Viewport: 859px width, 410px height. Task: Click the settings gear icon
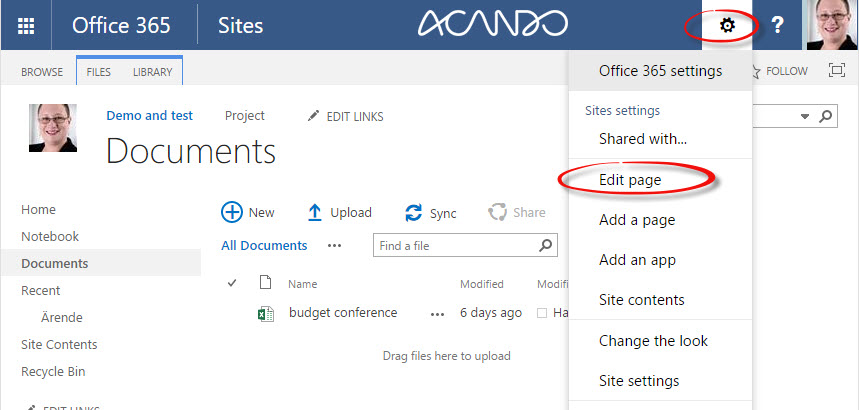tap(727, 25)
